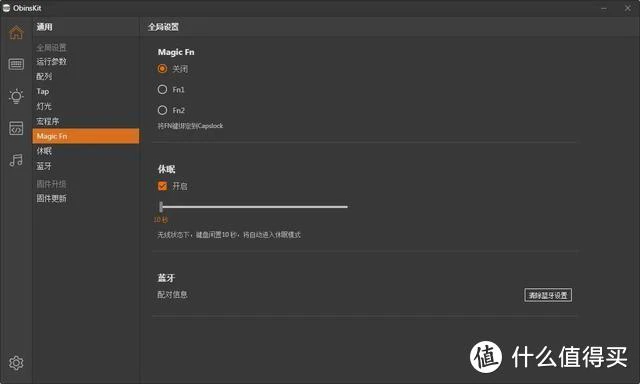Click the 10 秒 slider value label

(160, 220)
